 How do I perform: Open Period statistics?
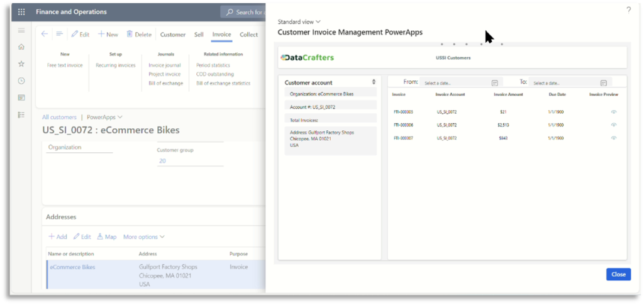tap(213, 65)
